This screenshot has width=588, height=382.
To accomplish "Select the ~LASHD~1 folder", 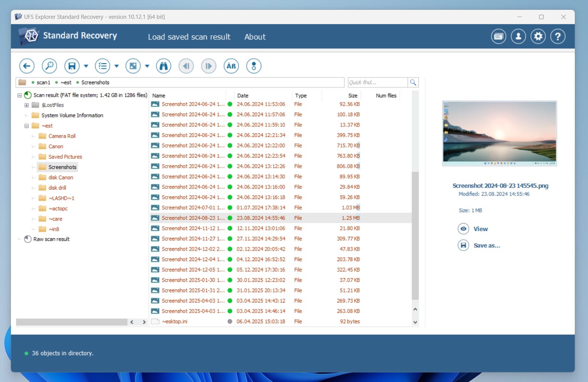I will tap(61, 198).
